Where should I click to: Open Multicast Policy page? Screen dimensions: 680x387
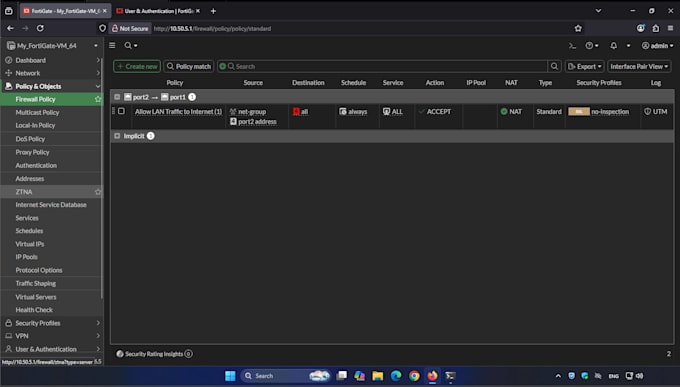tap(37, 112)
